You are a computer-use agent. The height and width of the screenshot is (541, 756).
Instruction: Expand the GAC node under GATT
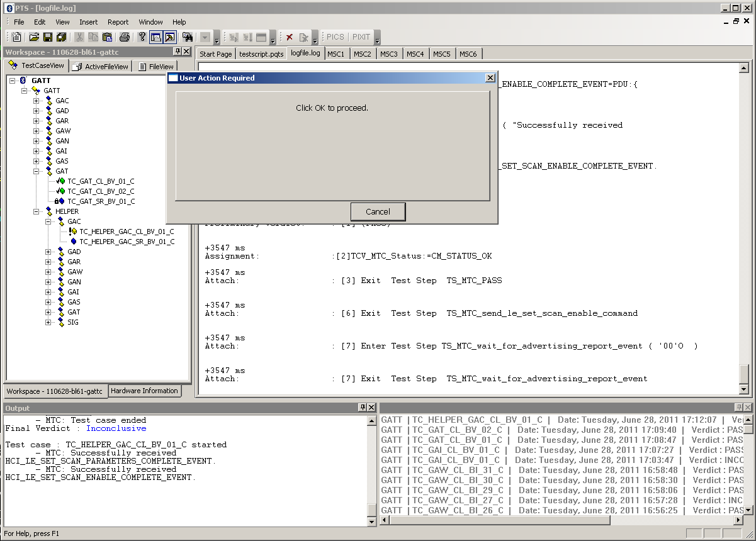pos(37,101)
